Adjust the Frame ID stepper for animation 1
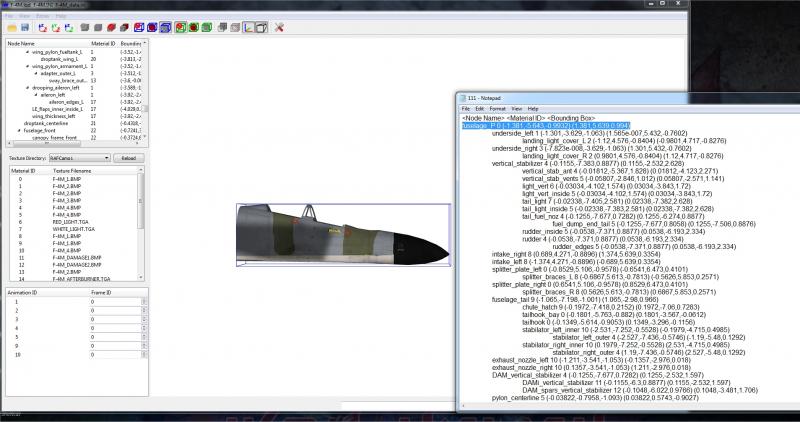This screenshot has width=800, height=422. click(144, 302)
